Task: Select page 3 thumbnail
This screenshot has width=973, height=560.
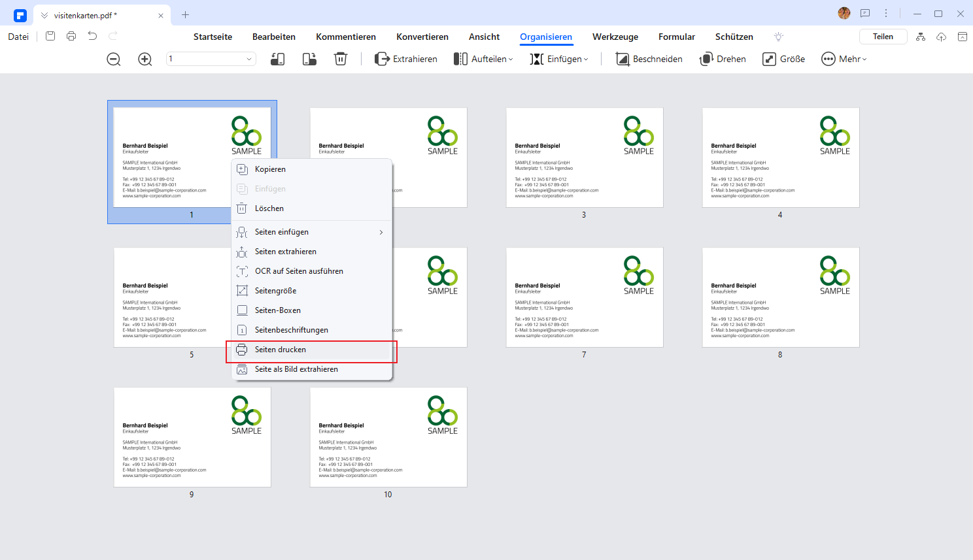Action: tap(585, 157)
